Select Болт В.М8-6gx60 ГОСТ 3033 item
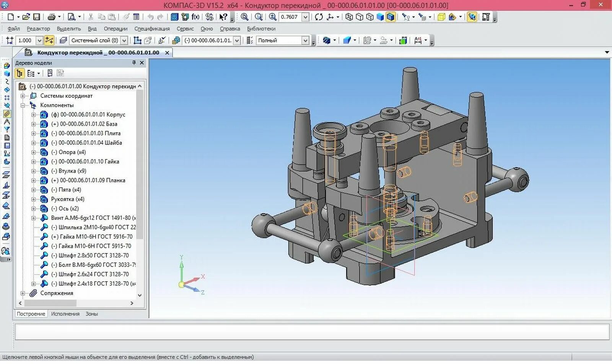The height and width of the screenshot is (364, 612). 94,265
